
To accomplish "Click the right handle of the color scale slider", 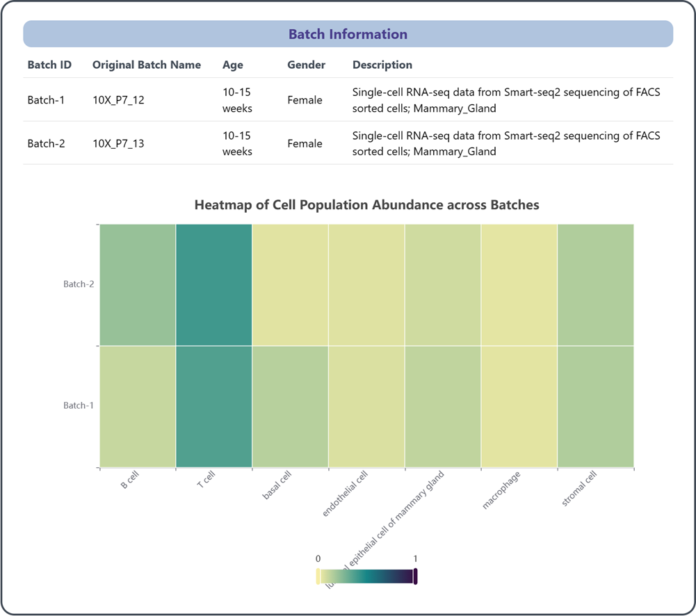I will pyautogui.click(x=415, y=576).
